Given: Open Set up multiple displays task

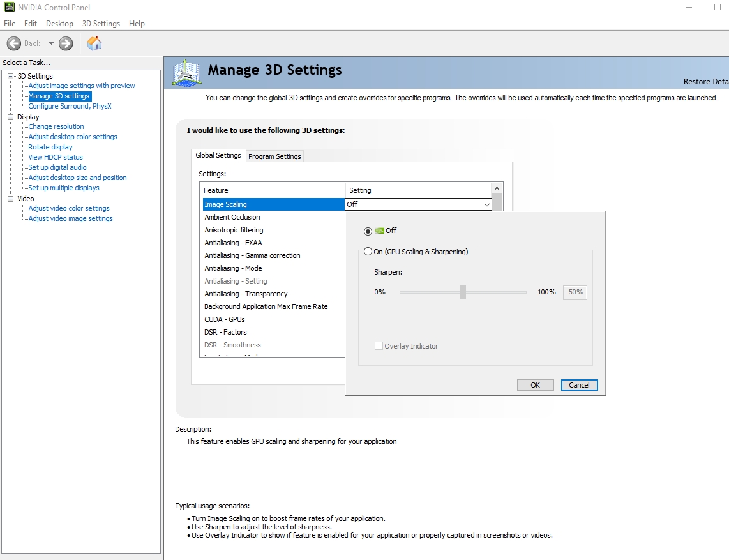Looking at the screenshot, I should coord(64,188).
